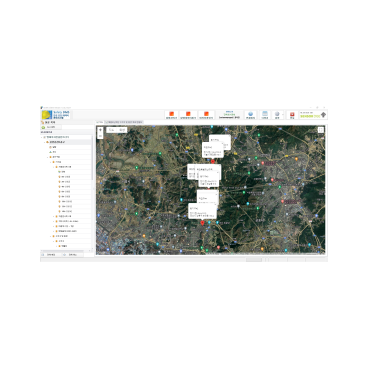Click the blue globe icon in toolbar
Image resolution: width=368 pixels, height=368 pixels.
click(x=250, y=115)
